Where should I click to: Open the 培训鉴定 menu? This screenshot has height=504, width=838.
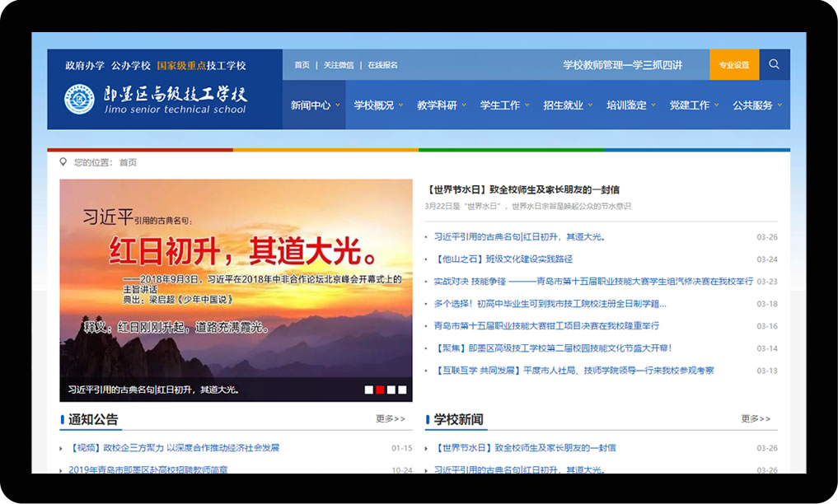coord(626,105)
